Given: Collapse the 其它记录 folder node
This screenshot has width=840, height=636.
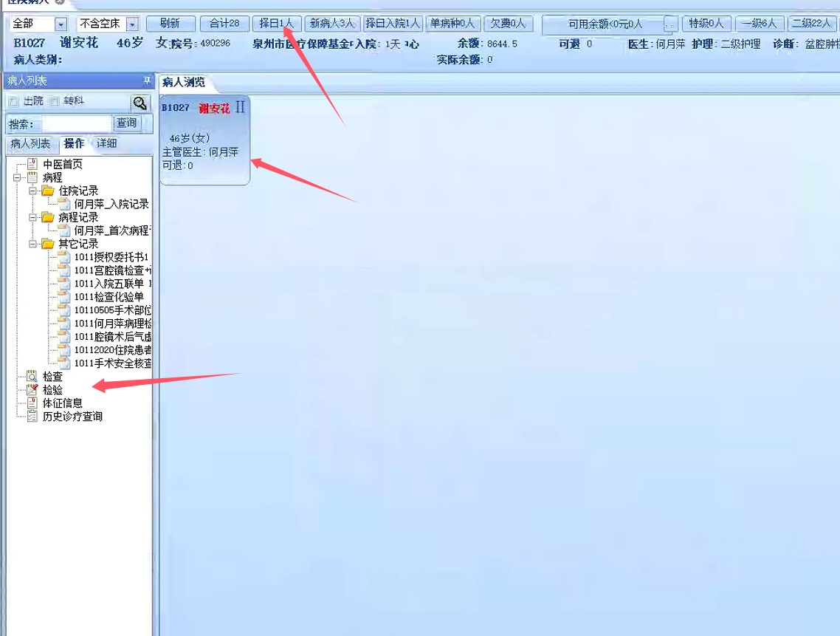Looking at the screenshot, I should [x=32, y=244].
